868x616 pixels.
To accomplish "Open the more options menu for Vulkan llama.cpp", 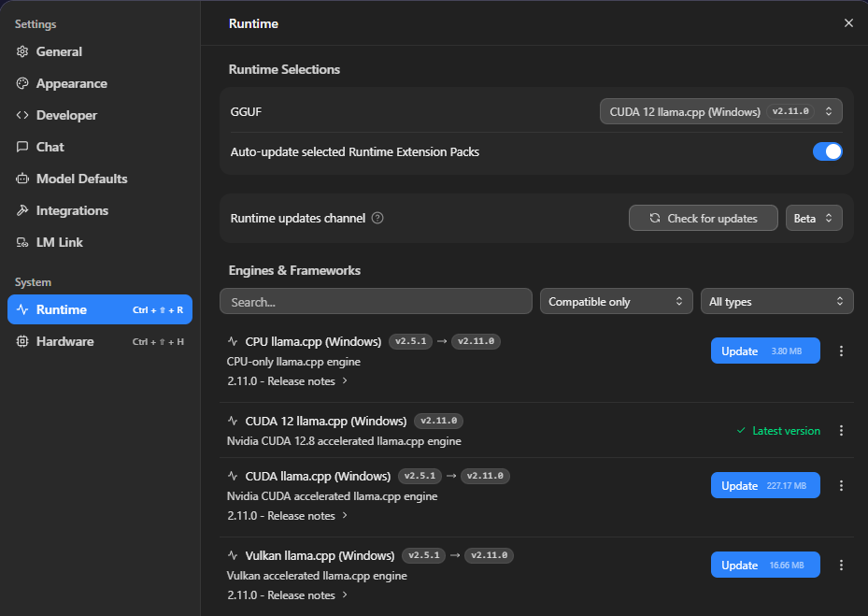I will (x=841, y=565).
